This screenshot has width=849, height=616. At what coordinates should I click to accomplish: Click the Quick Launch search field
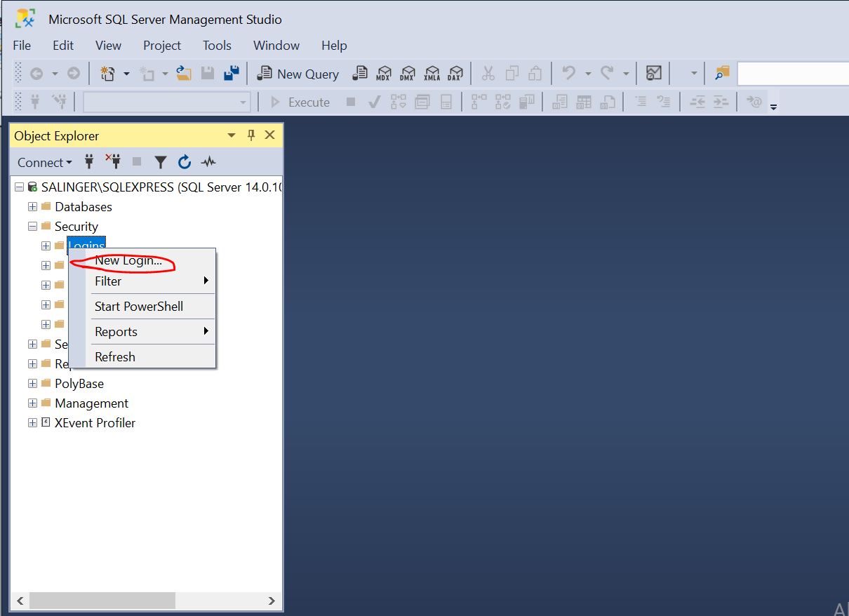pos(793,74)
